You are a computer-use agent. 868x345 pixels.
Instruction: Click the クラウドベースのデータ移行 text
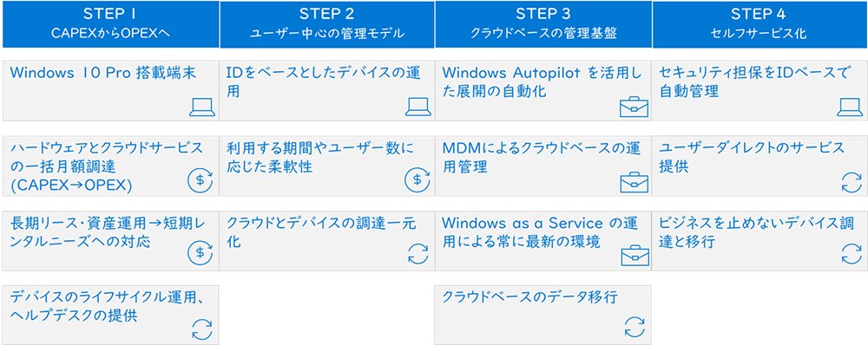[x=529, y=297]
